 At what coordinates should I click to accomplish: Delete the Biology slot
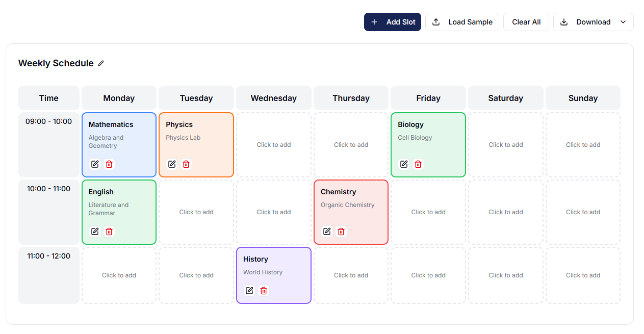(418, 164)
